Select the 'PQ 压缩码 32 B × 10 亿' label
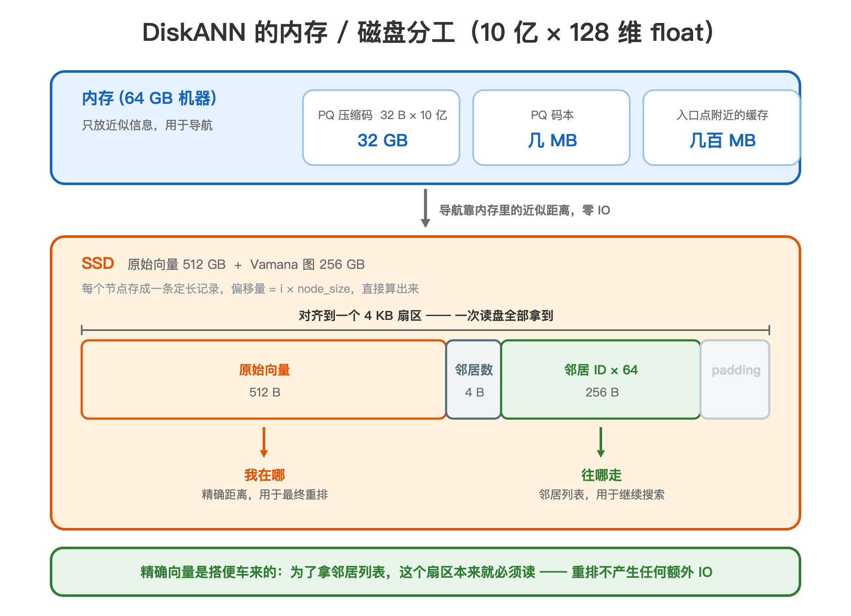 [x=382, y=115]
